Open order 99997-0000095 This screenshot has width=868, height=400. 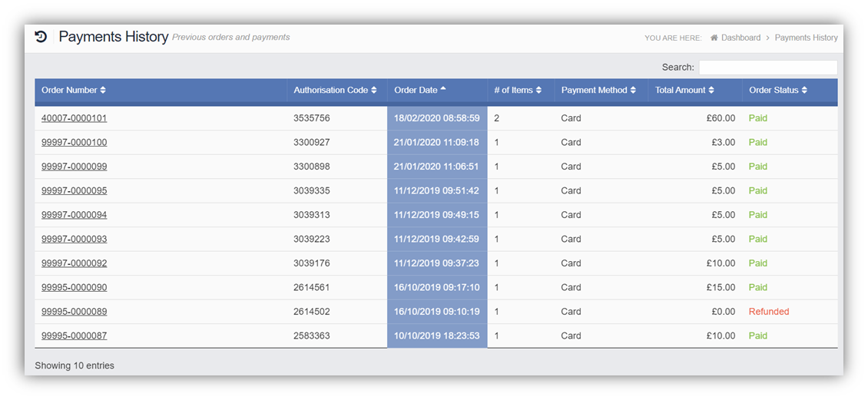pos(75,190)
